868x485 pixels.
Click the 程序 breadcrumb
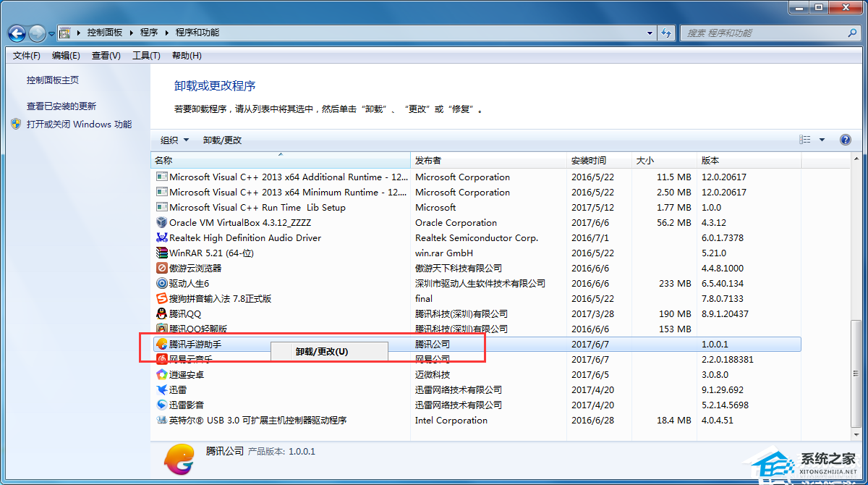(149, 33)
